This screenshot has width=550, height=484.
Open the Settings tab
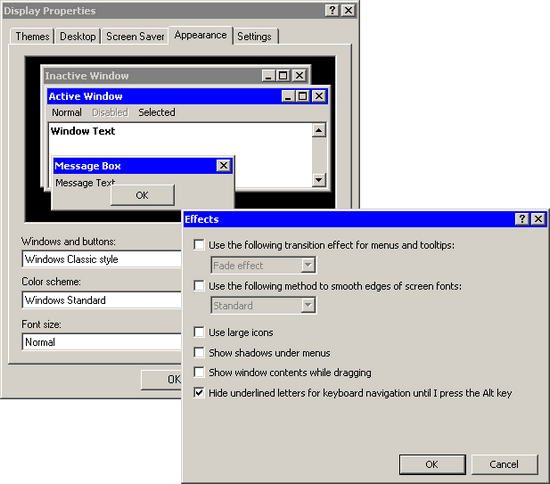click(255, 36)
